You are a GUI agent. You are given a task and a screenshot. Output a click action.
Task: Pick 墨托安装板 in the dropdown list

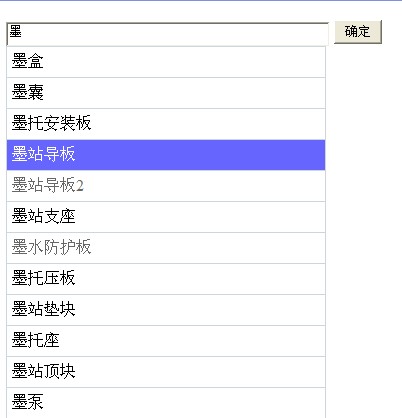[x=166, y=124]
